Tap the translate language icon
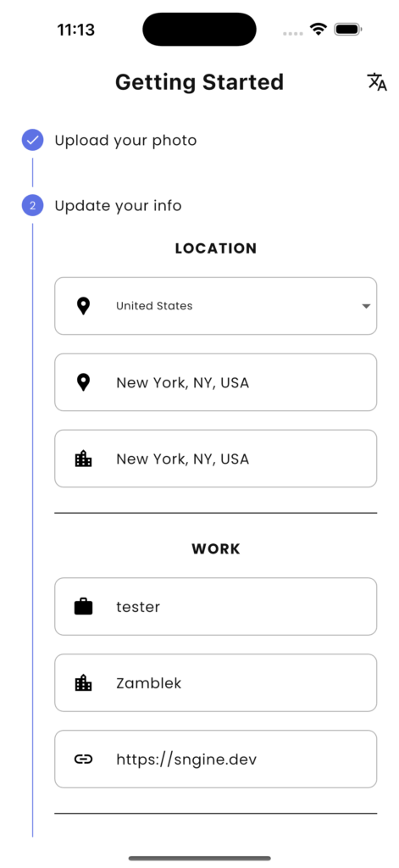Viewport: 399px width, 868px height. coord(377,82)
